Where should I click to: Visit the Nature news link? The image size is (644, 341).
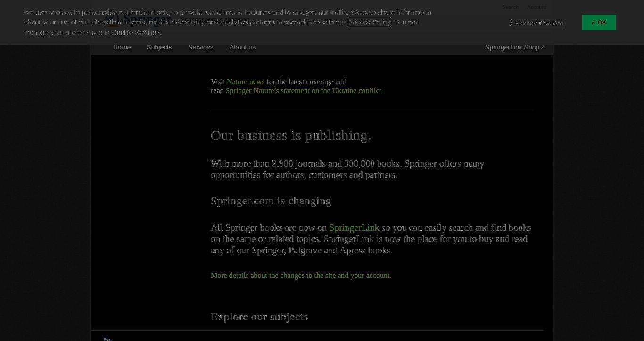246,82
